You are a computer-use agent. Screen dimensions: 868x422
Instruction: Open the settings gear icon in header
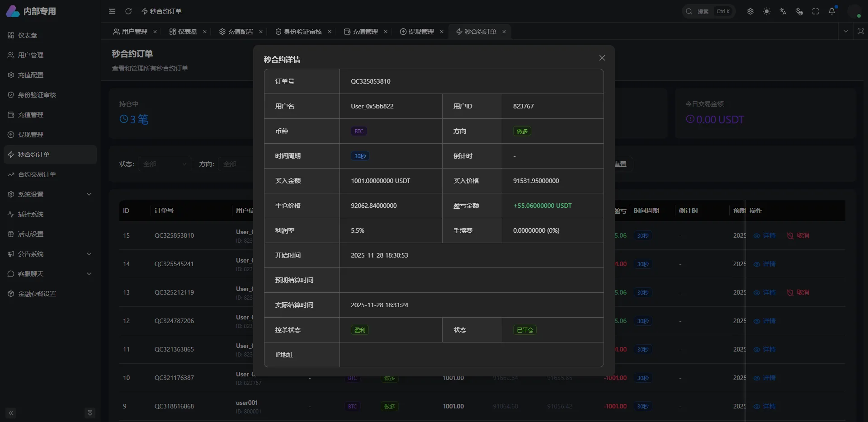pyautogui.click(x=750, y=11)
